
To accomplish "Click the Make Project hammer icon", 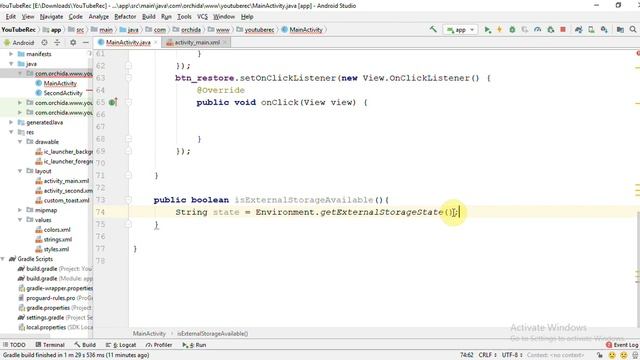I will point(433,29).
